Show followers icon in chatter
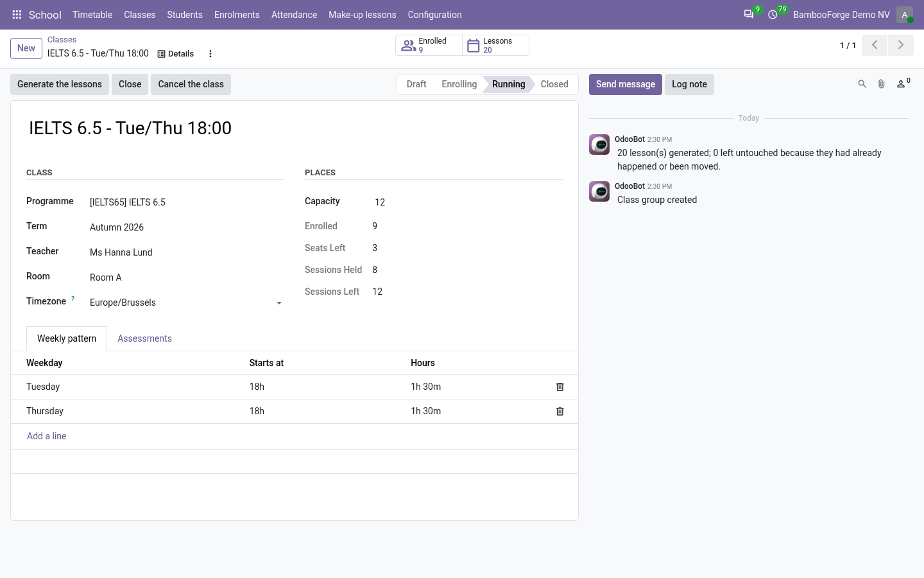The image size is (924, 578). pyautogui.click(x=903, y=83)
